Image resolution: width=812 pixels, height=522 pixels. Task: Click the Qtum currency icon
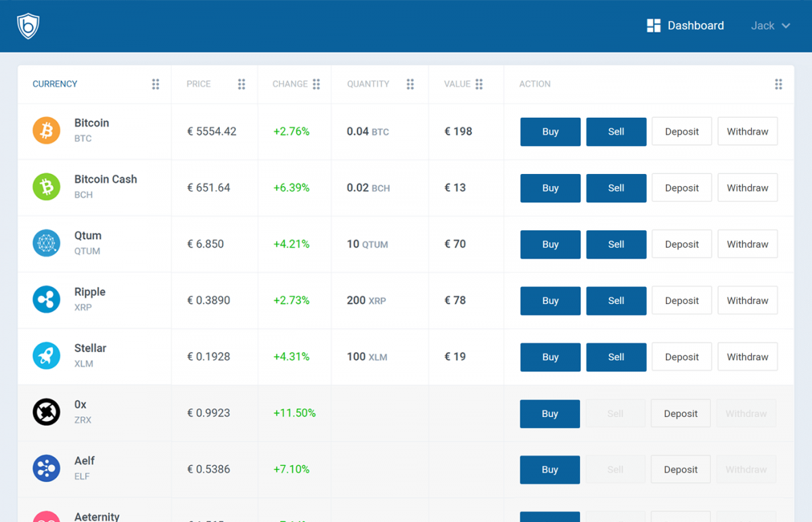pyautogui.click(x=47, y=243)
